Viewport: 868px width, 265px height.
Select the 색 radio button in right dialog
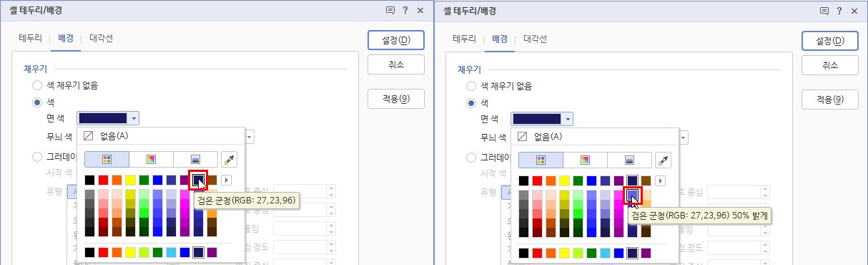tap(471, 102)
